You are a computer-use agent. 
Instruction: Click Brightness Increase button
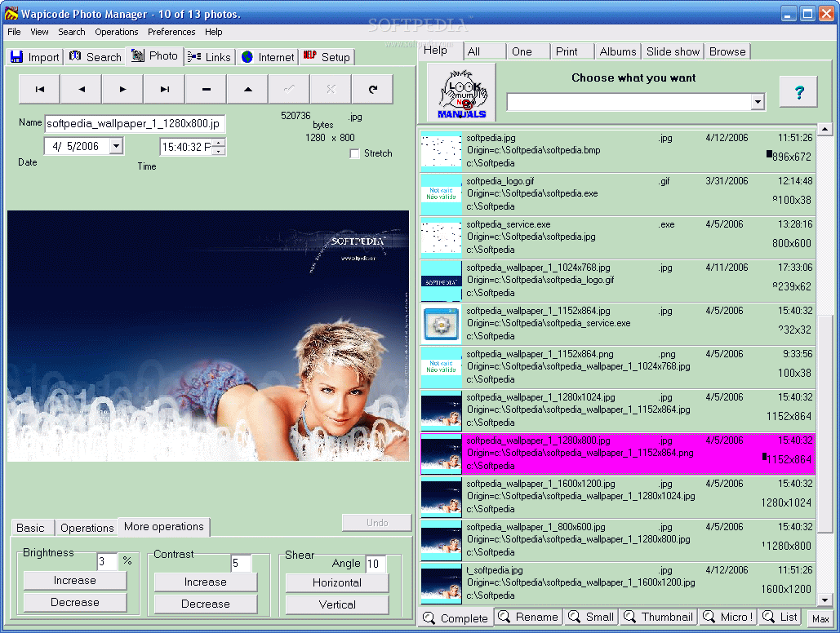(75, 581)
